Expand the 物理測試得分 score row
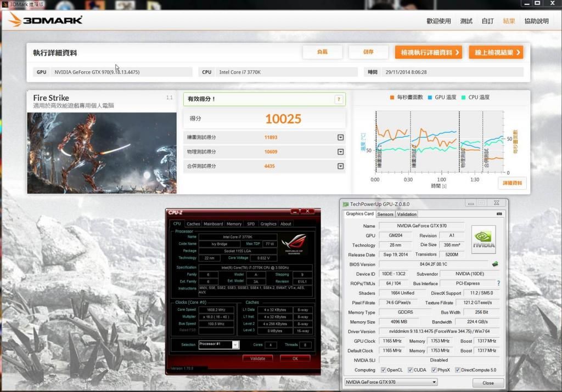Viewport: 562px width, 392px height. pos(340,152)
